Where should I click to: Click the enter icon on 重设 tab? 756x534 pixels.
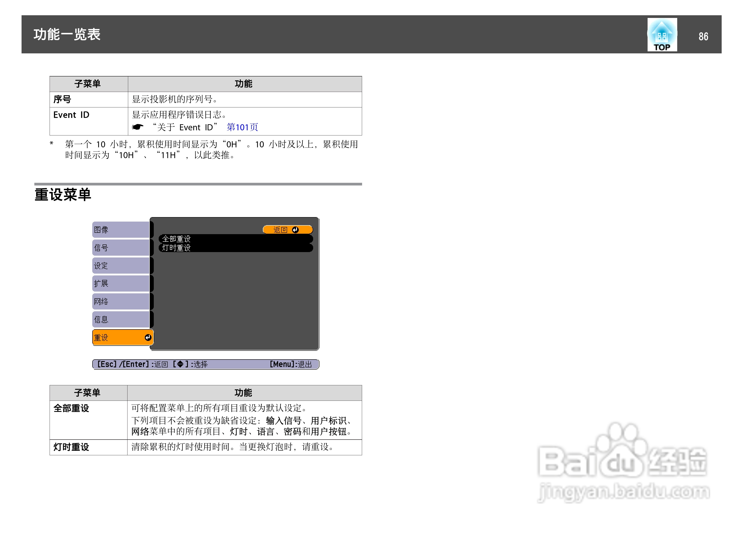[x=148, y=337]
